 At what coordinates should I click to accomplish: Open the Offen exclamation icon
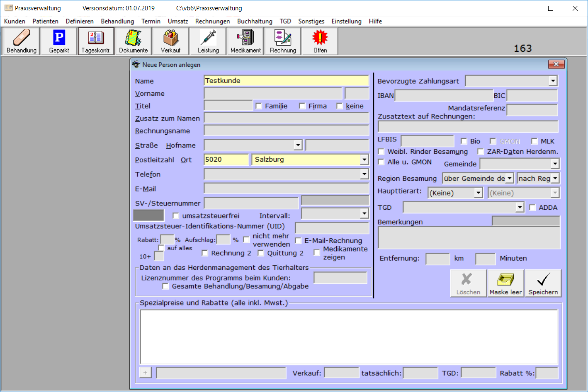pyautogui.click(x=320, y=41)
